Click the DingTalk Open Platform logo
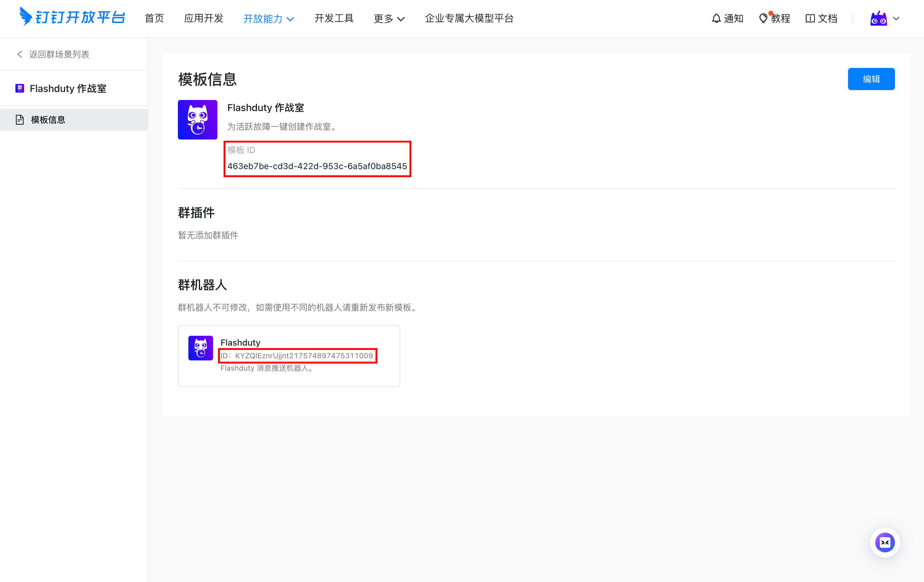Screen dimensions: 924x582 pyautogui.click(x=72, y=17)
